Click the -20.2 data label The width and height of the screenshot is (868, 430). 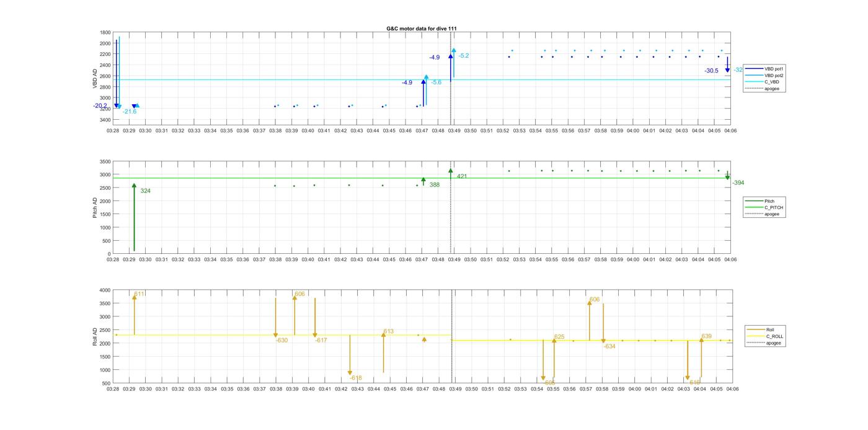[100, 106]
